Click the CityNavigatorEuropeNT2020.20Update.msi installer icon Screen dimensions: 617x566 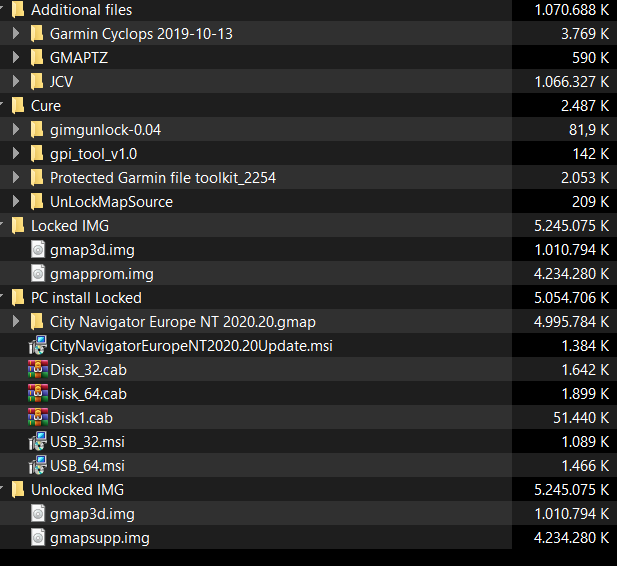pyautogui.click(x=38, y=345)
